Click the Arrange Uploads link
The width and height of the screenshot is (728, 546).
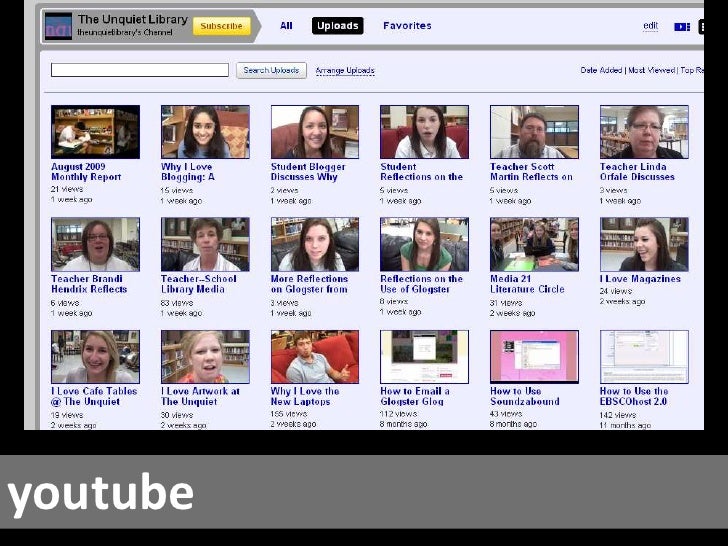345,71
